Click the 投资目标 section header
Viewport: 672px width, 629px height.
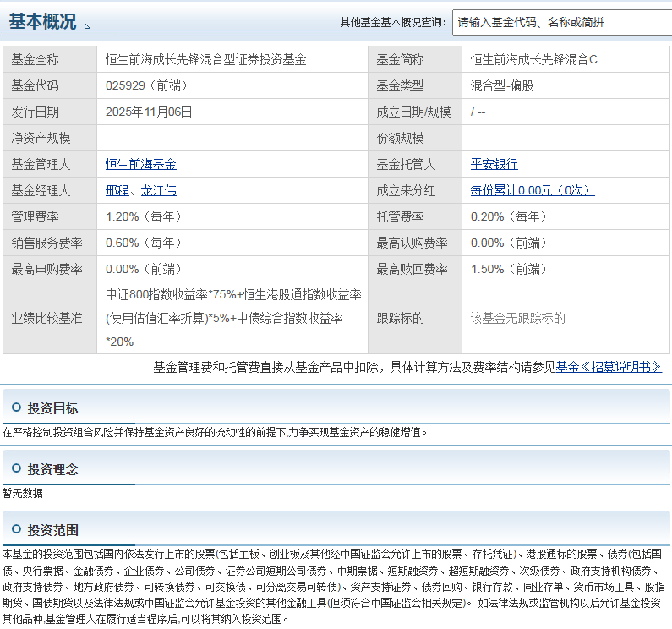(336, 407)
